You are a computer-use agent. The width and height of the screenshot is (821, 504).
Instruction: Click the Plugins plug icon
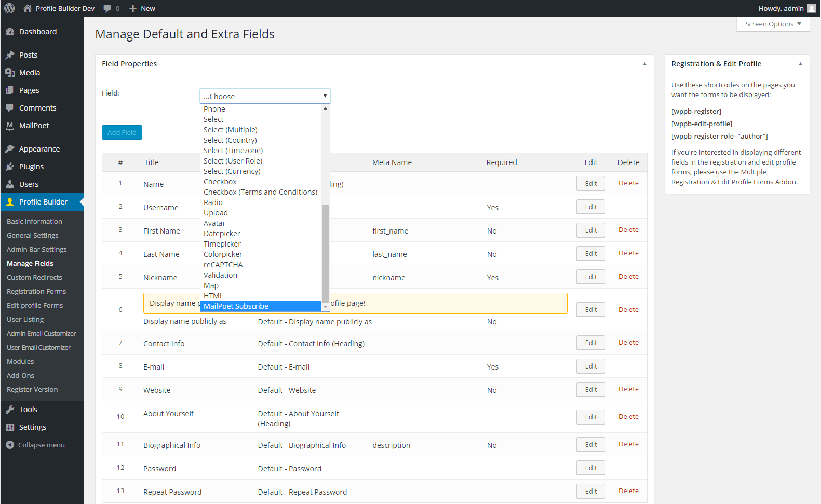pos(10,167)
